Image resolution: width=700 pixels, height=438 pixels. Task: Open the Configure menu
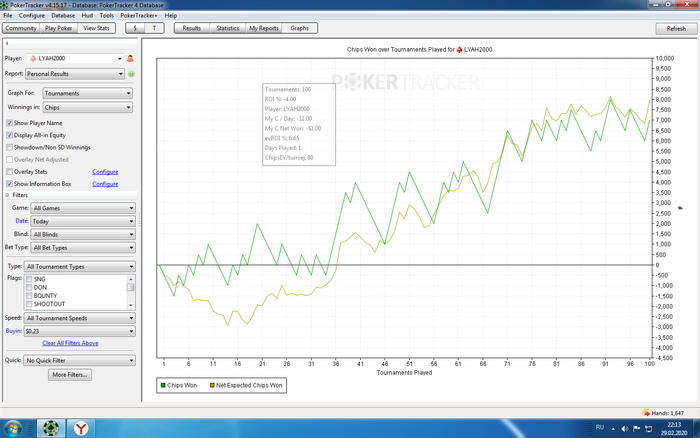point(32,15)
